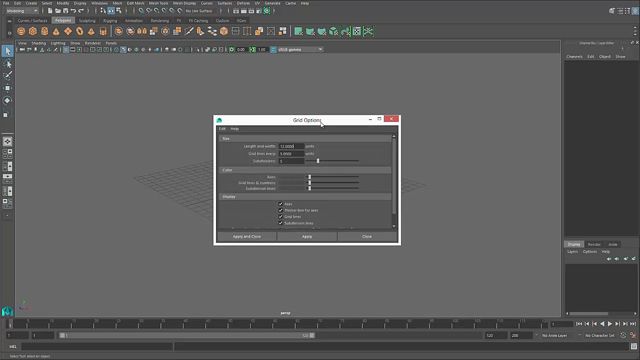Uncheck the Axes display checkbox
This screenshot has height=360, width=640.
pos(280,204)
